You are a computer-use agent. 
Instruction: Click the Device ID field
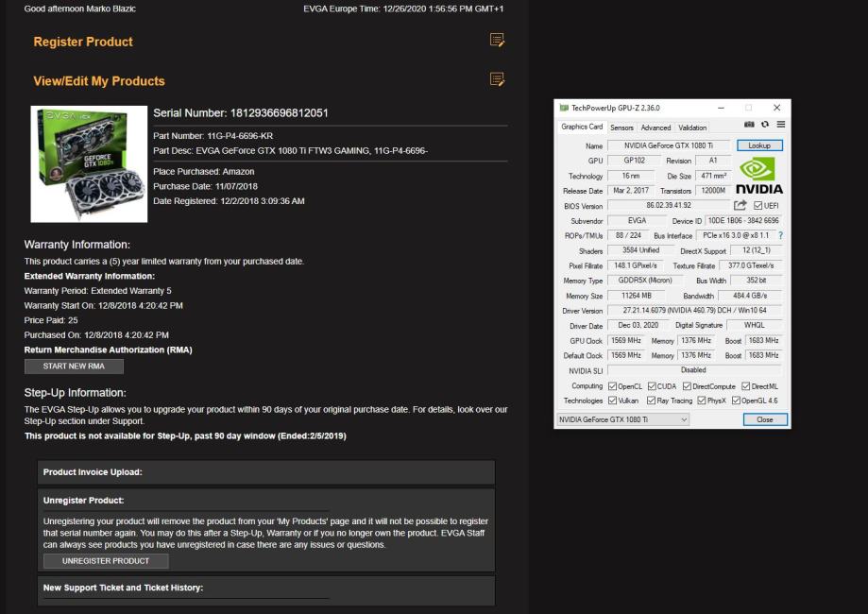coord(743,220)
